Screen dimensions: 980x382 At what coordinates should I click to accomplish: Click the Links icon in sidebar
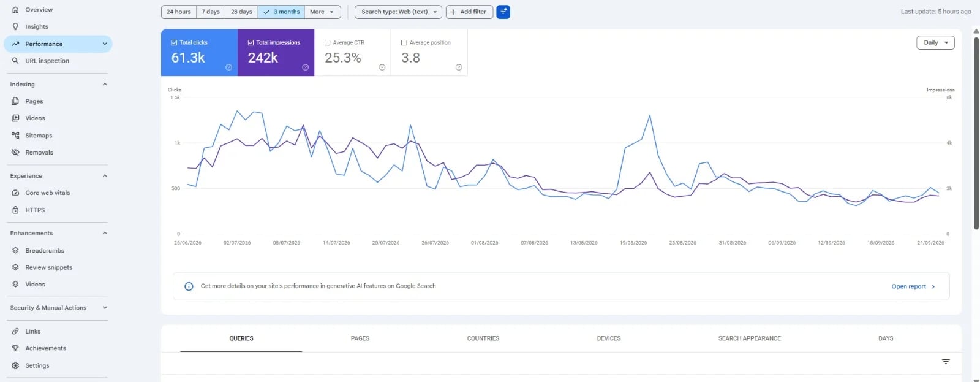click(15, 331)
